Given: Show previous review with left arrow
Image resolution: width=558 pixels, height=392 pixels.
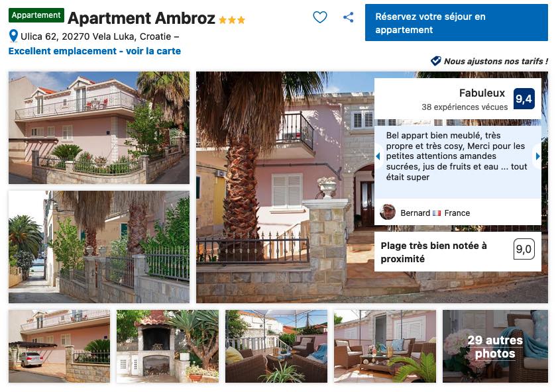Looking at the screenshot, I should point(378,156).
